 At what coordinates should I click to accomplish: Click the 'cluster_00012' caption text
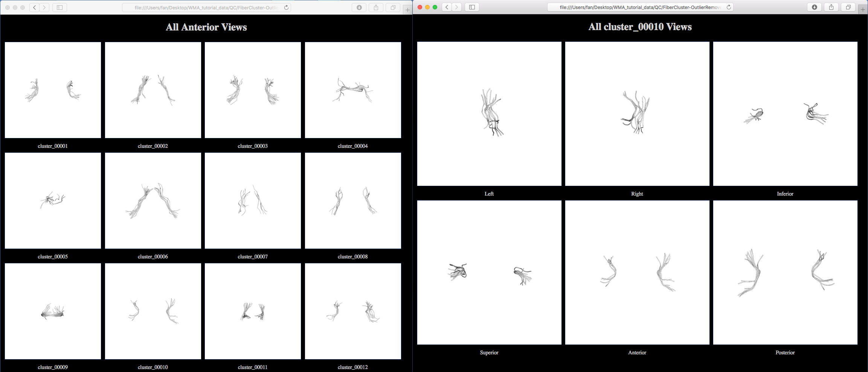353,367
